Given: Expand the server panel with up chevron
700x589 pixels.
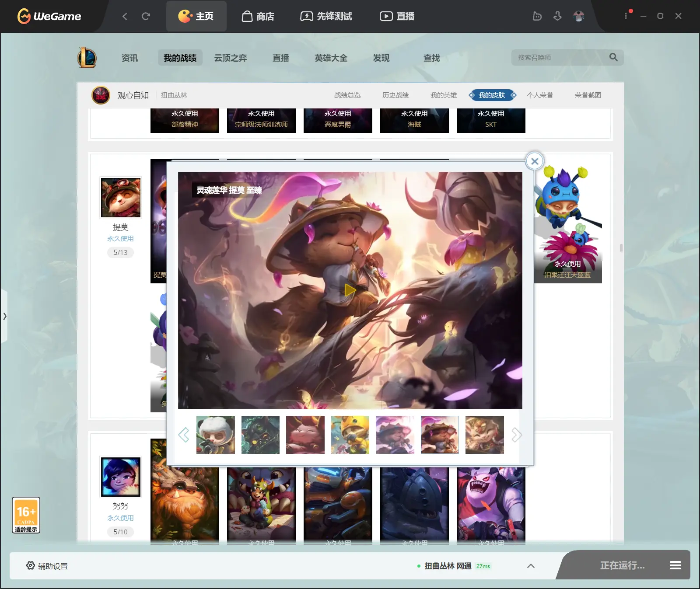Looking at the screenshot, I should pyautogui.click(x=531, y=566).
